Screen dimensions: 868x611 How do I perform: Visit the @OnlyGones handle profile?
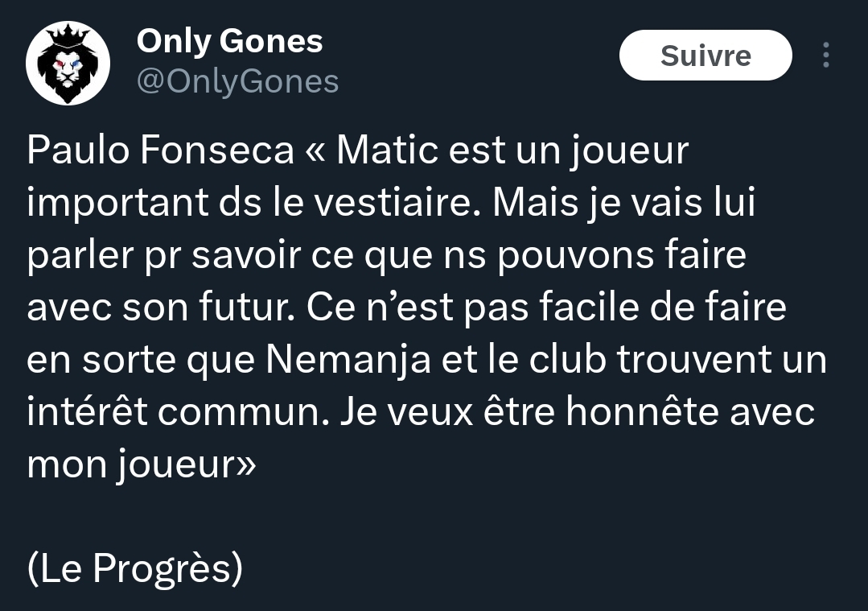(237, 82)
